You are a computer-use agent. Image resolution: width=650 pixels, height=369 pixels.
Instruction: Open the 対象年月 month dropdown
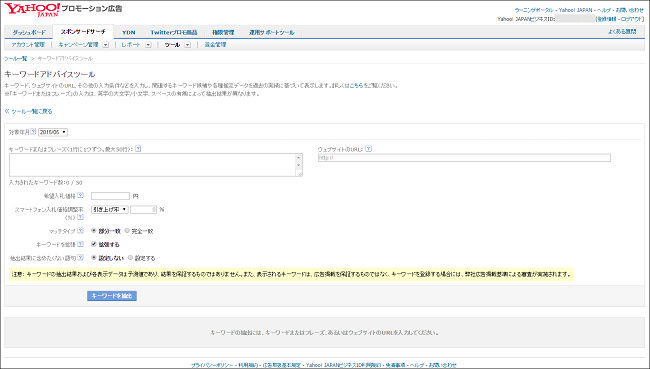53,132
